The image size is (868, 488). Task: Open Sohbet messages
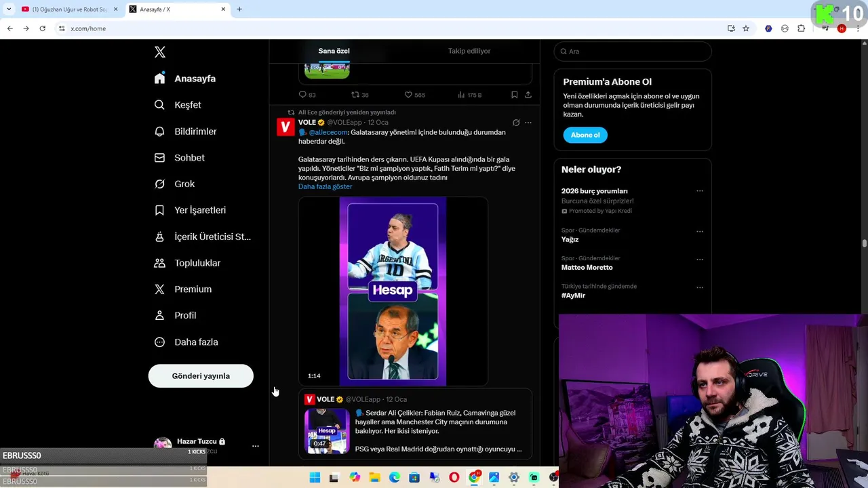pos(179,158)
